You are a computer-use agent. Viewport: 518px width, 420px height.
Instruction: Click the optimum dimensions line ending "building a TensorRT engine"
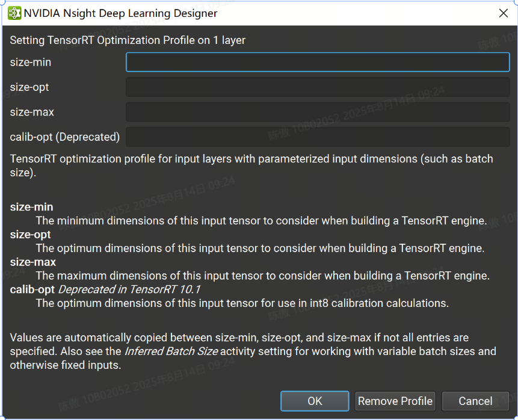pyautogui.click(x=261, y=248)
